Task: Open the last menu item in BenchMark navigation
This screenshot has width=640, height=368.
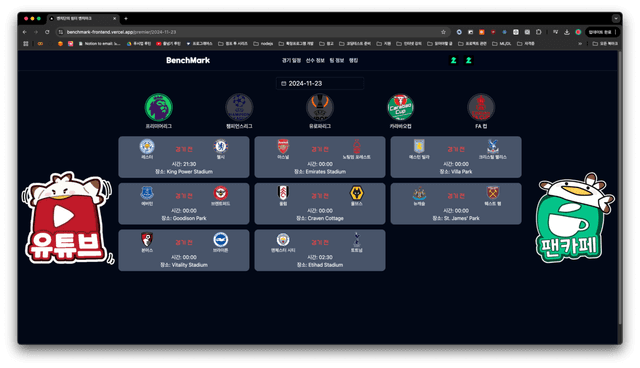Action: click(353, 60)
